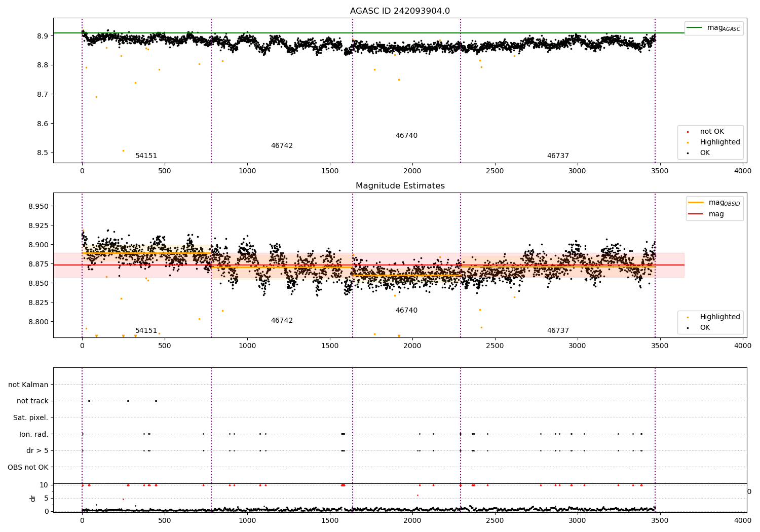Click the green line swatch in the top legend
Viewport: 760px width, 532px height.
(x=695, y=28)
